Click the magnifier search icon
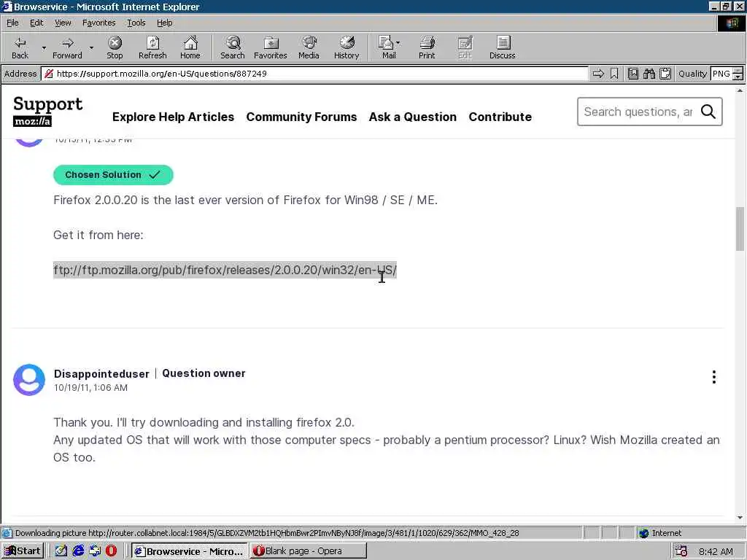This screenshot has height=560, width=747. pyautogui.click(x=708, y=112)
